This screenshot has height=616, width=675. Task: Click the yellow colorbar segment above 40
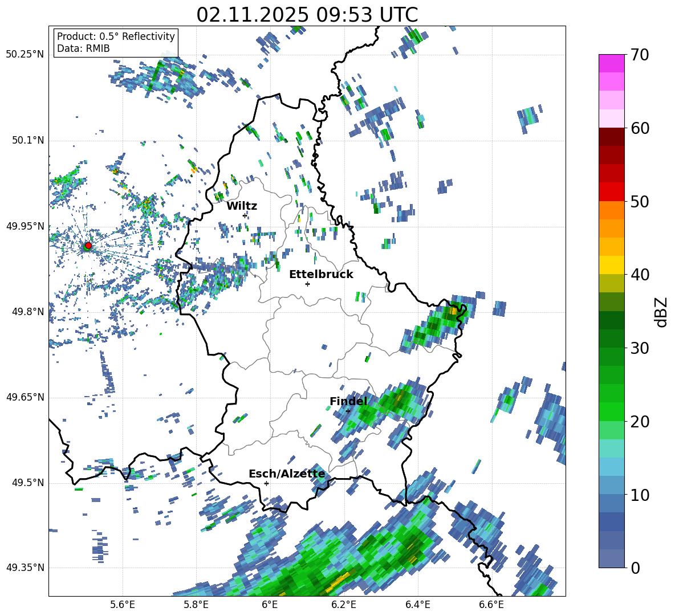611,265
